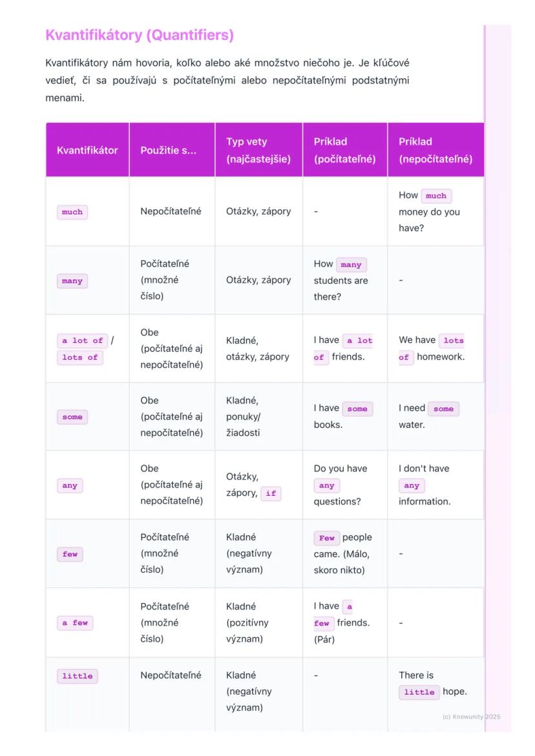Click the "many" tag in the Kvantifikátor column
535x756 pixels.
click(72, 281)
